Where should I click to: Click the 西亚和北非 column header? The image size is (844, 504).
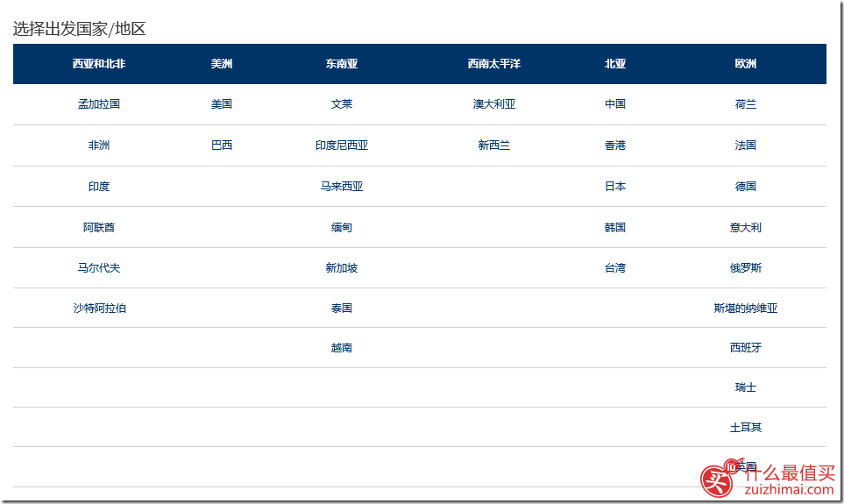tap(99, 63)
